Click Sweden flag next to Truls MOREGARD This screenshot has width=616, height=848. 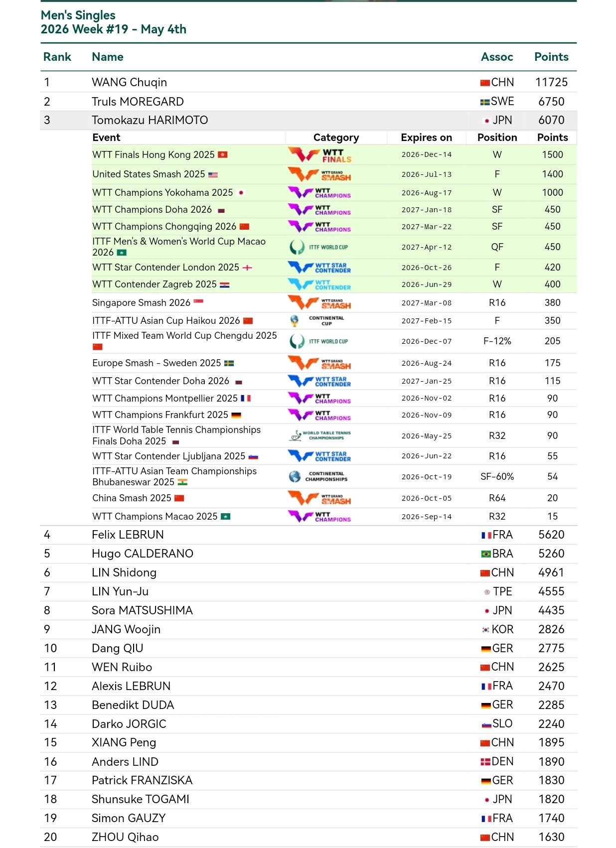(485, 102)
